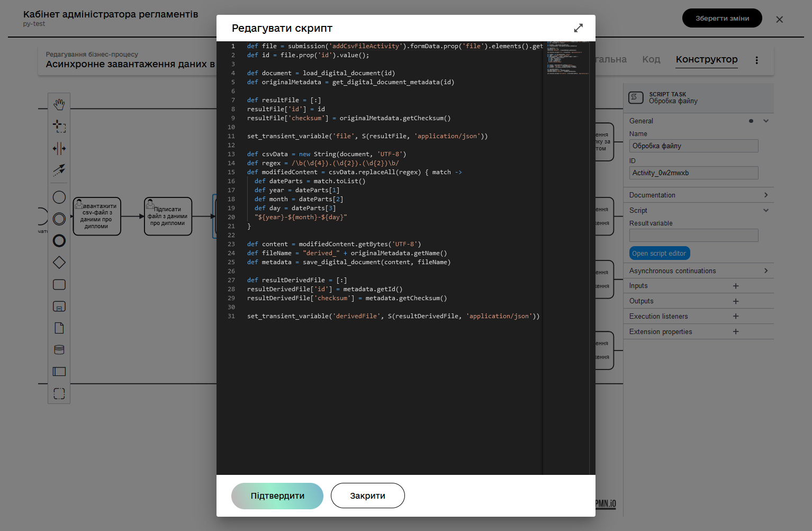Click the 'def metadata = save_digital_document' line
The height and width of the screenshot is (531, 812).
[x=349, y=262]
